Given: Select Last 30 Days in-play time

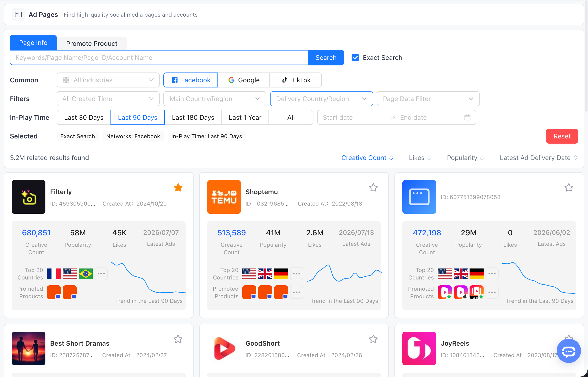Looking at the screenshot, I should 84,117.
